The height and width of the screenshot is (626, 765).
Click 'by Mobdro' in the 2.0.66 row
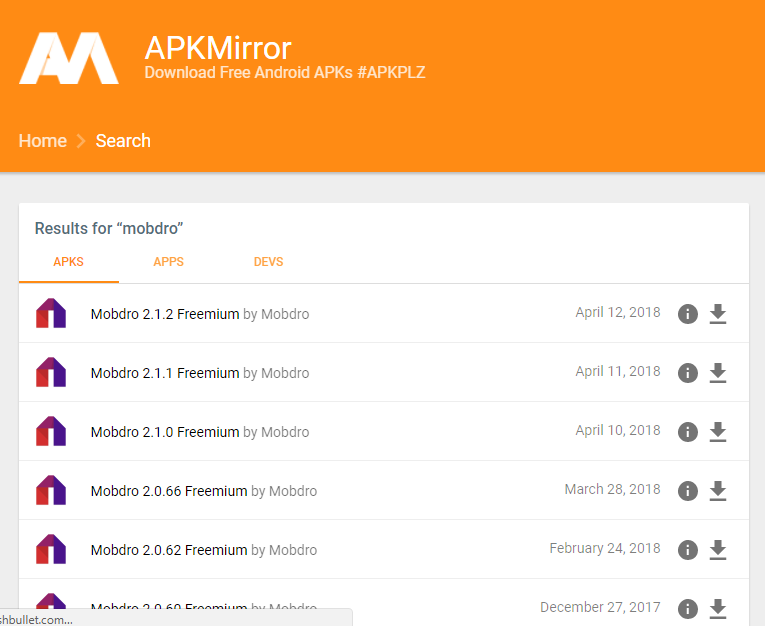pos(284,491)
